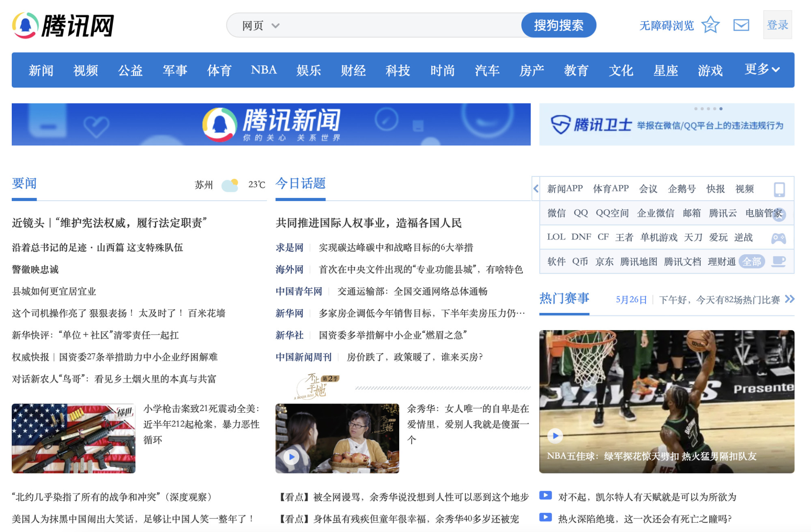Click the round icon beside 电脑管家
811x532 pixels.
(x=779, y=214)
